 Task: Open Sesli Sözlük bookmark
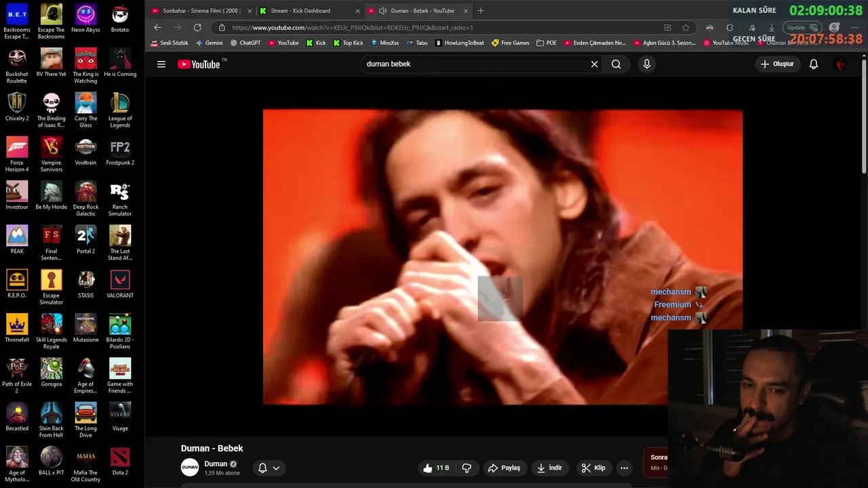point(169,43)
